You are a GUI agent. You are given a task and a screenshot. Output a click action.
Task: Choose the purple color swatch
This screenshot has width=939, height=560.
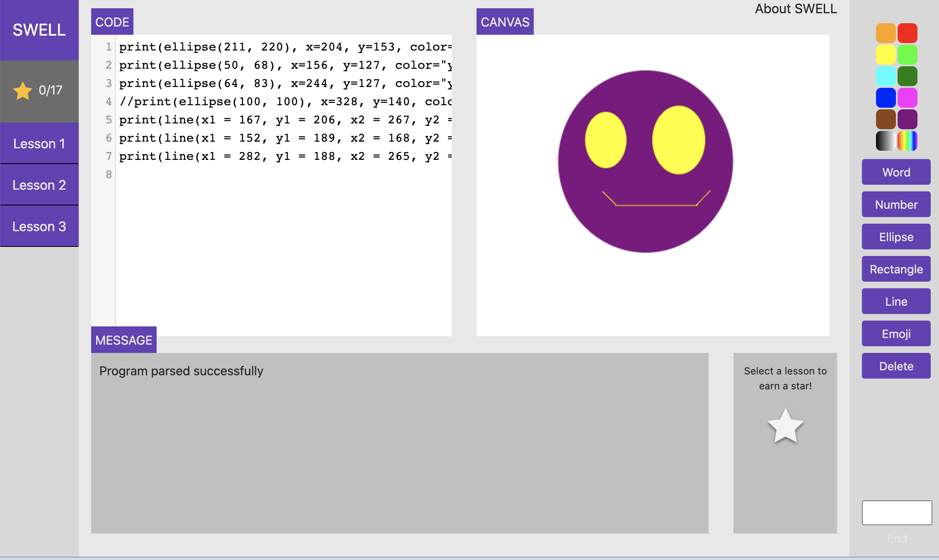[907, 119]
